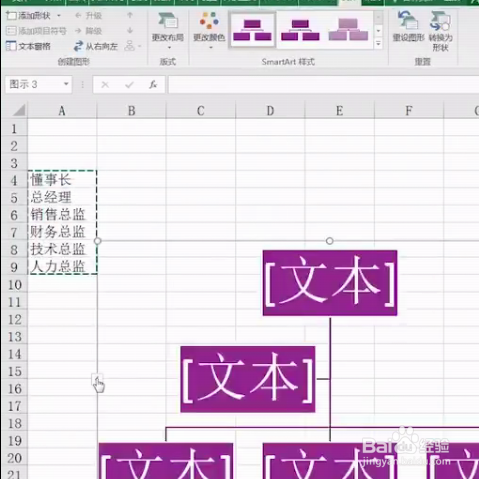Image resolution: width=479 pixels, height=479 pixels.
Task: Select the third light-purple SmartArt style
Action: point(348,30)
